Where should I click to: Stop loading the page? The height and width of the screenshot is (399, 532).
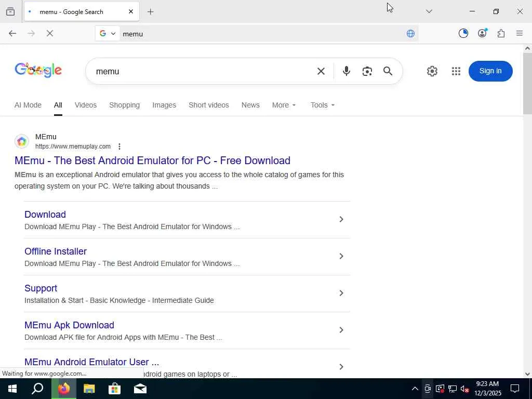click(50, 33)
